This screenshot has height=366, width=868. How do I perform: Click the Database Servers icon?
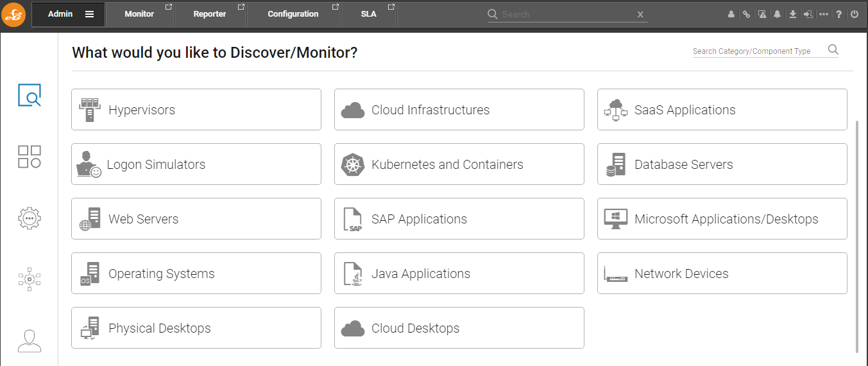click(x=616, y=164)
